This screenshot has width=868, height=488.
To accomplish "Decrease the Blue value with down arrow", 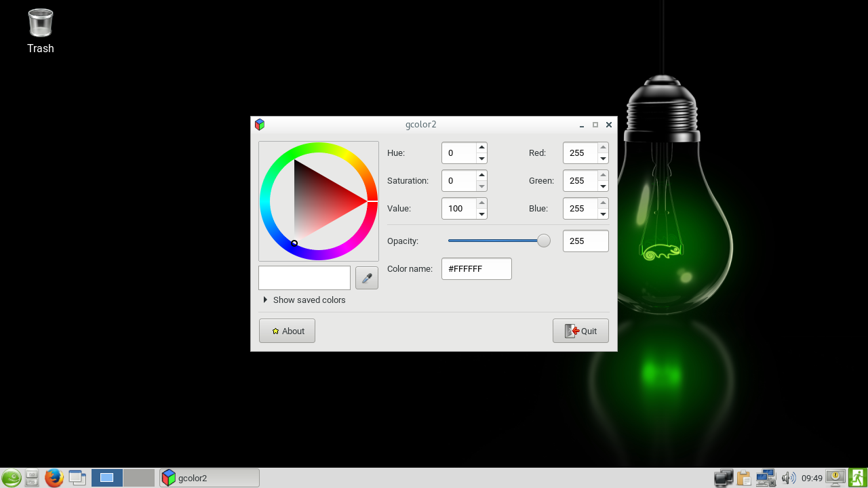I will tap(603, 214).
